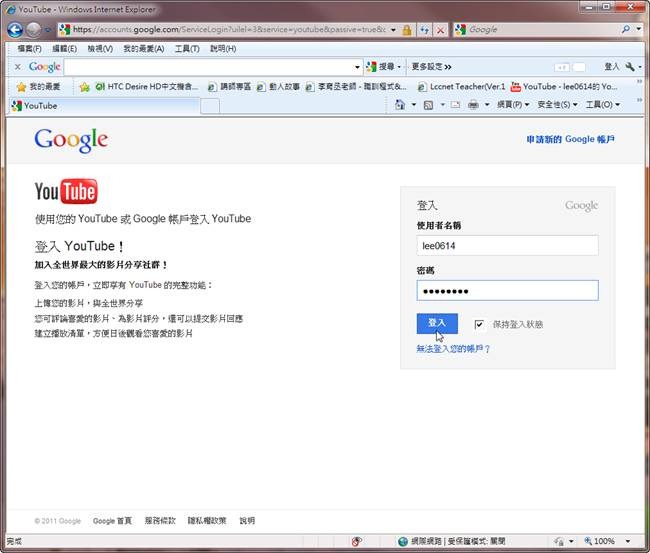
Task: Open the 編輯(E) menu
Action: (65, 49)
